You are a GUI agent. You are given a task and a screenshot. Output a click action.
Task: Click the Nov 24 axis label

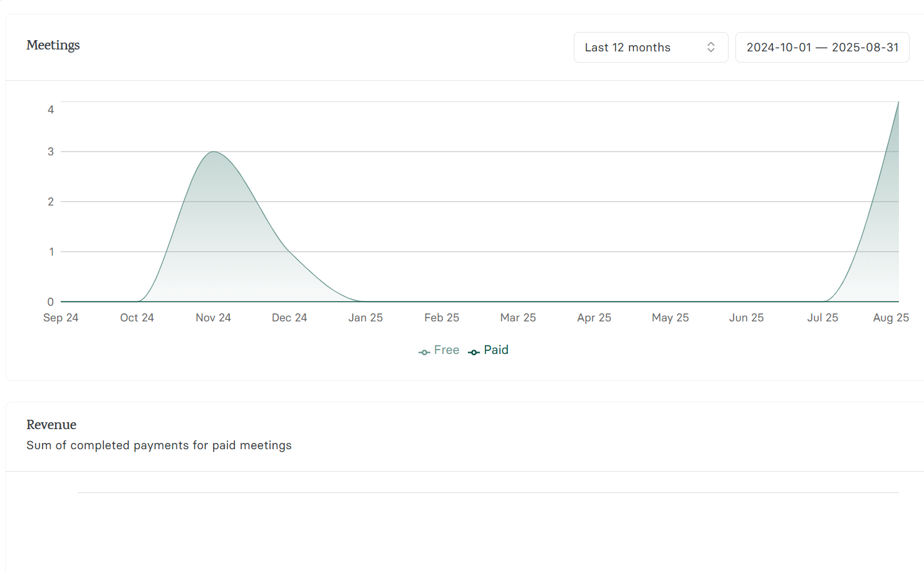(x=213, y=318)
